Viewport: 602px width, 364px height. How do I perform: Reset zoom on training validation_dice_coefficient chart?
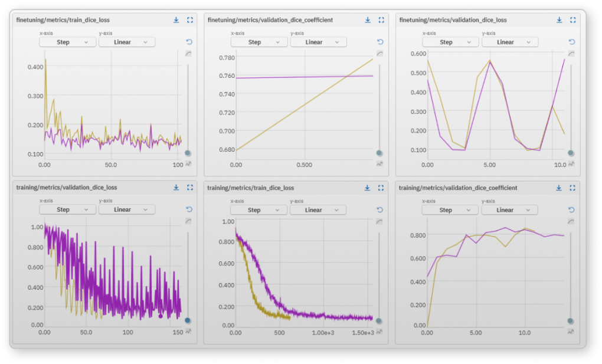pos(571,209)
